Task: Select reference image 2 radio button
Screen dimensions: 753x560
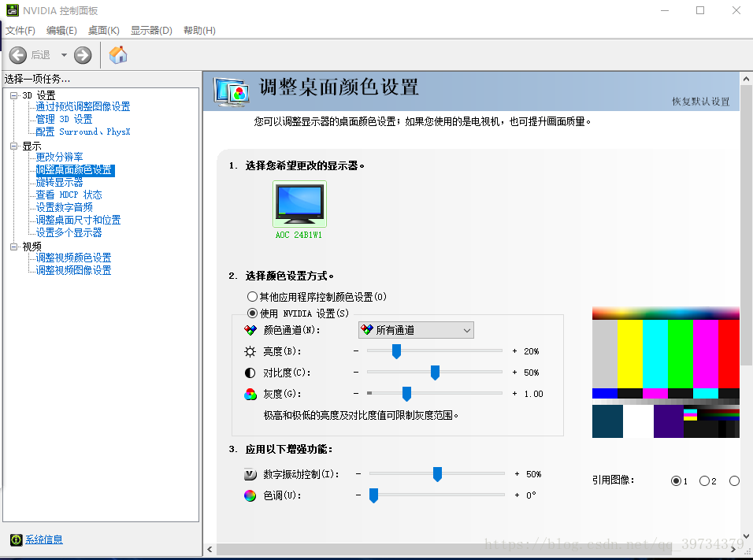Action: [704, 480]
